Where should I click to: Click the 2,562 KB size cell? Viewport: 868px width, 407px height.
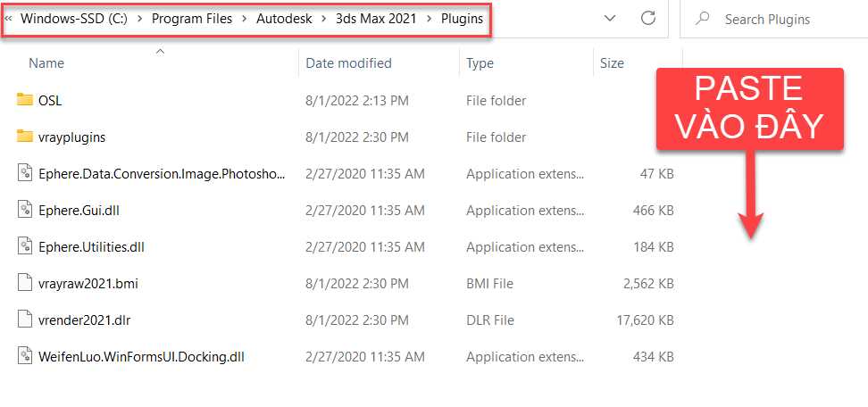648,283
